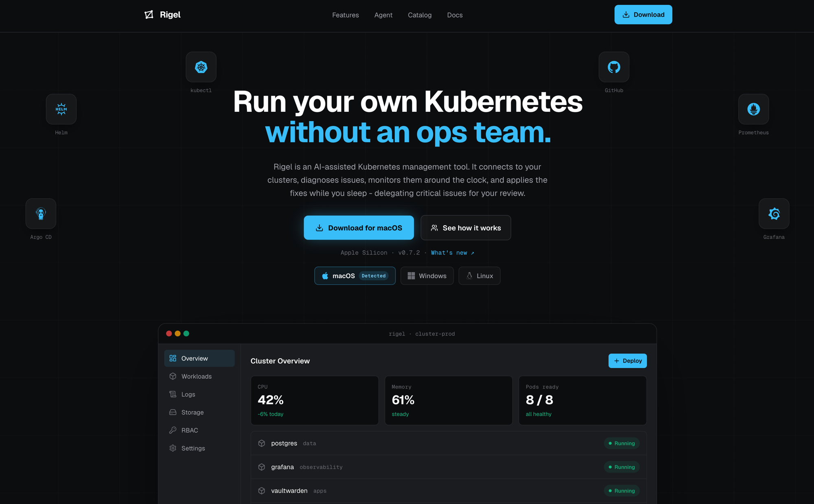Open the Docs nav item
Image resolution: width=814 pixels, height=504 pixels.
[x=455, y=15]
